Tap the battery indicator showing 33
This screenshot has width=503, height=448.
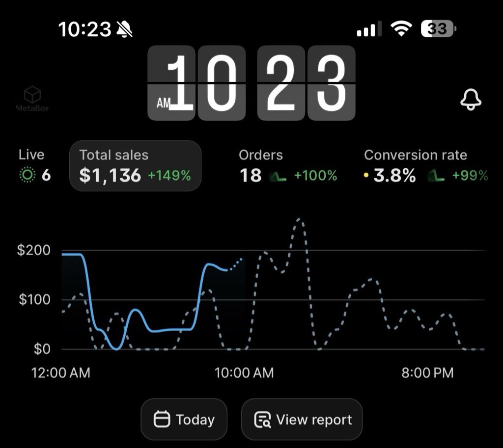tap(438, 29)
